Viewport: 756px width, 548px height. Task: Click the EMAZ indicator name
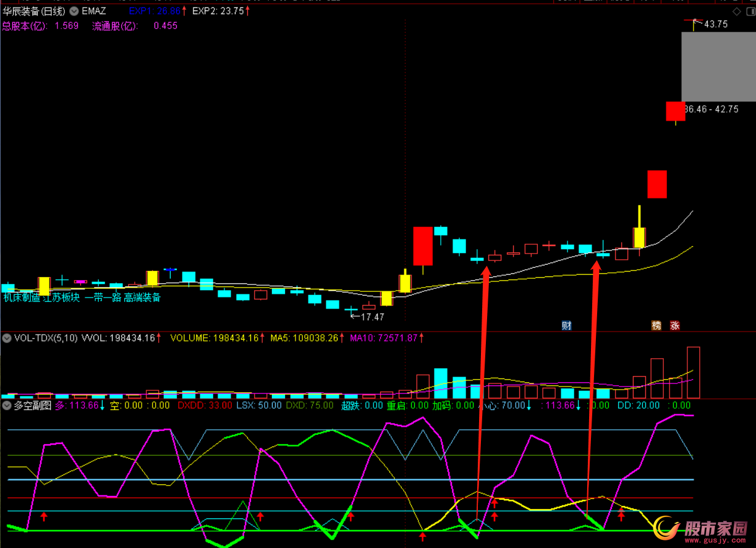pos(94,11)
